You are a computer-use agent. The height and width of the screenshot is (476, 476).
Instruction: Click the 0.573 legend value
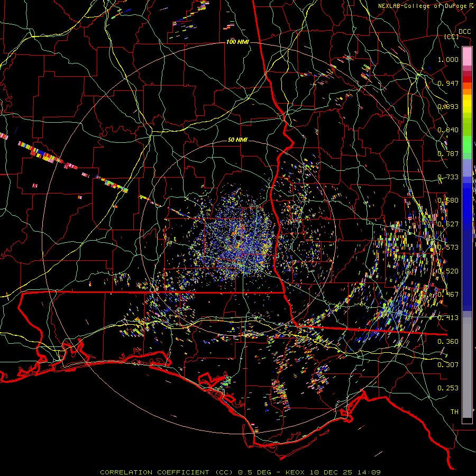point(448,248)
